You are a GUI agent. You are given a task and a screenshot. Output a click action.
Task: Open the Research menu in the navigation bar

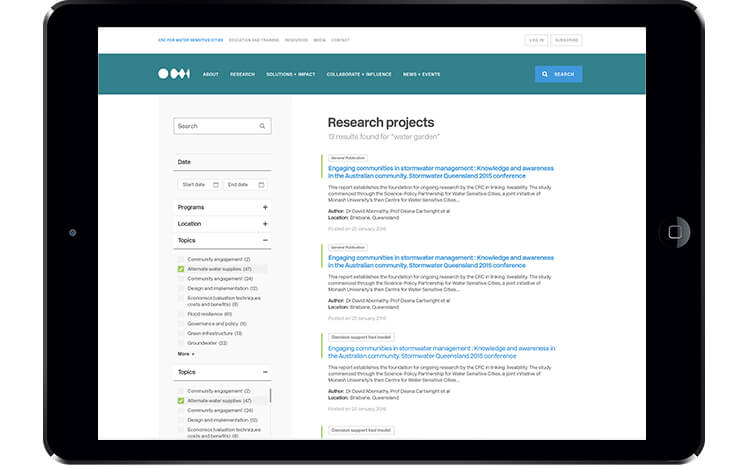242,74
